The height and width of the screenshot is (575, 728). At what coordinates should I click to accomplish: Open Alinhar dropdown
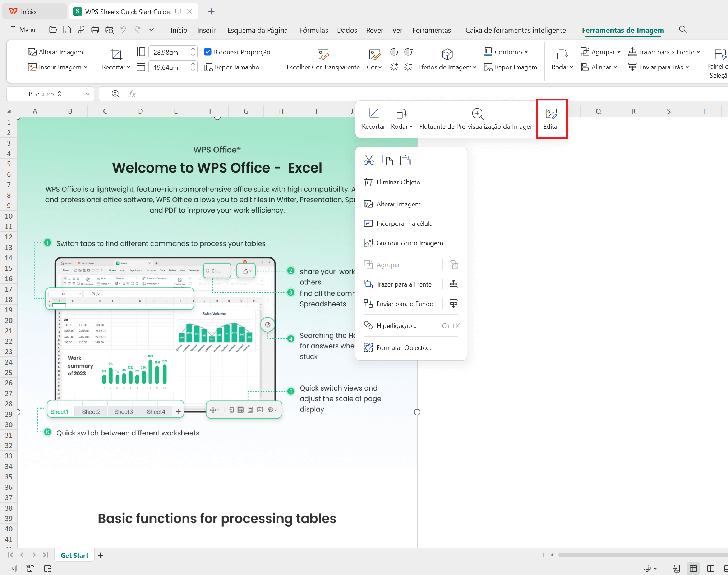point(599,67)
